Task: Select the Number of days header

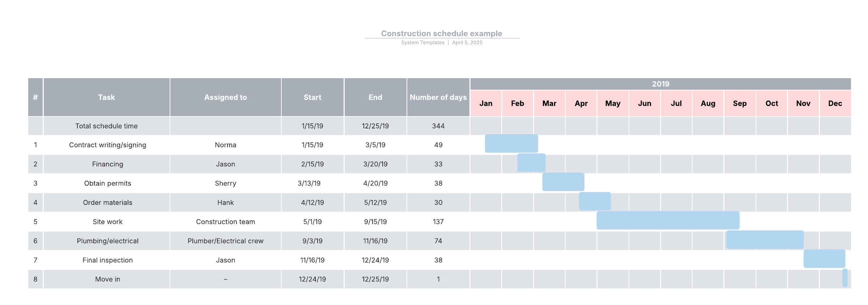Action: pos(438,97)
